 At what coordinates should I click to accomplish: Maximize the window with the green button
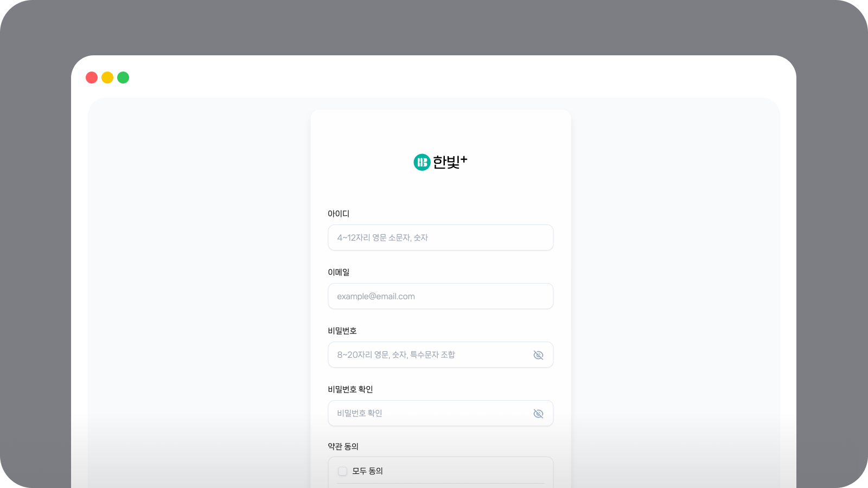[x=123, y=78]
